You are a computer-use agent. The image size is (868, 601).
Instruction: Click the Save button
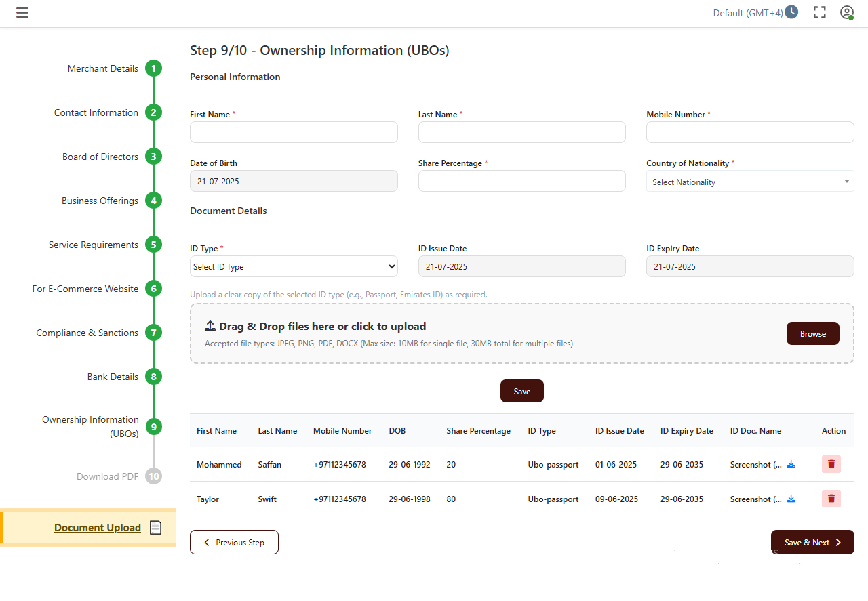point(522,391)
